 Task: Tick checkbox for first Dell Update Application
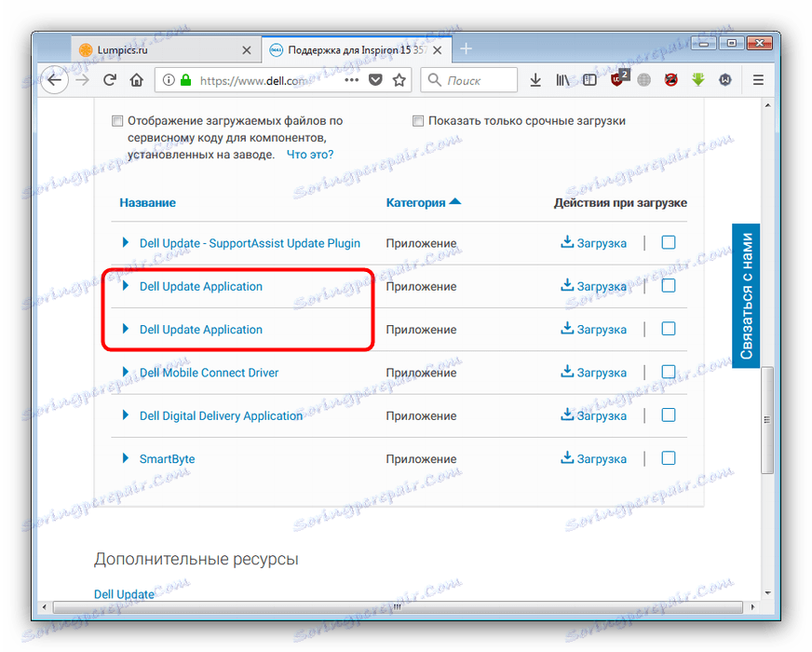[x=669, y=285]
